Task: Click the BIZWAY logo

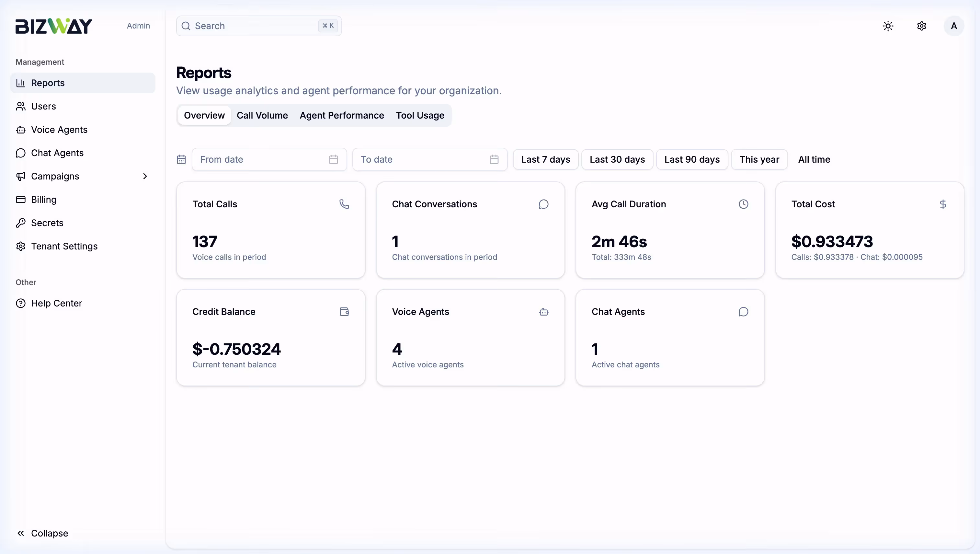Action: tap(54, 26)
